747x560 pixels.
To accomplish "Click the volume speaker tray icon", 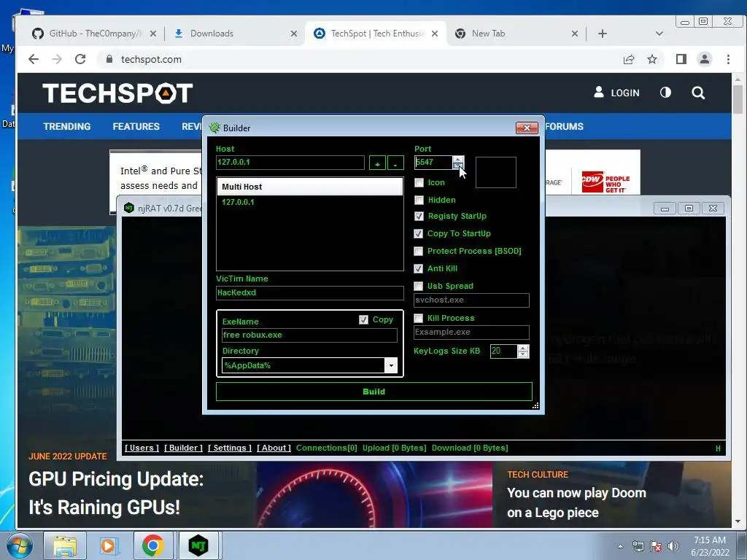I will [673, 546].
